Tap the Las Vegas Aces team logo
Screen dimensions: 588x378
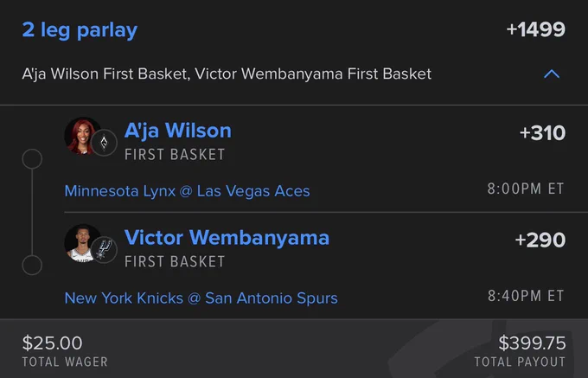[104, 143]
